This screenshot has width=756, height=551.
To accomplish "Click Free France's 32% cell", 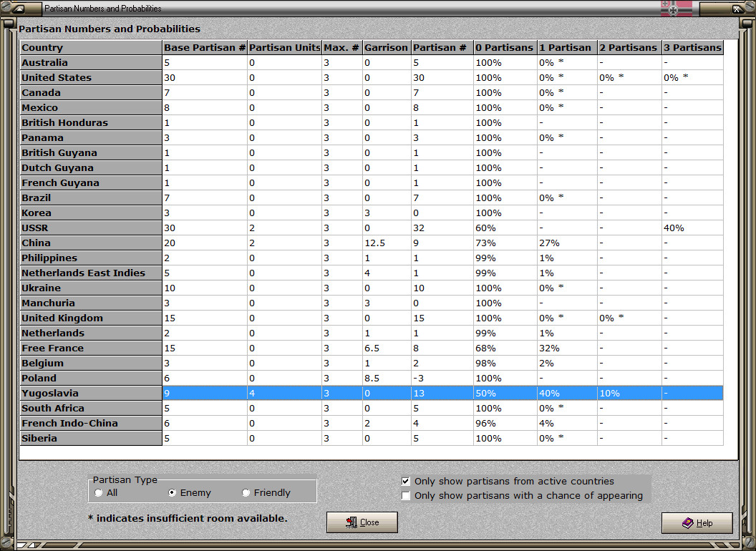I will coord(567,348).
